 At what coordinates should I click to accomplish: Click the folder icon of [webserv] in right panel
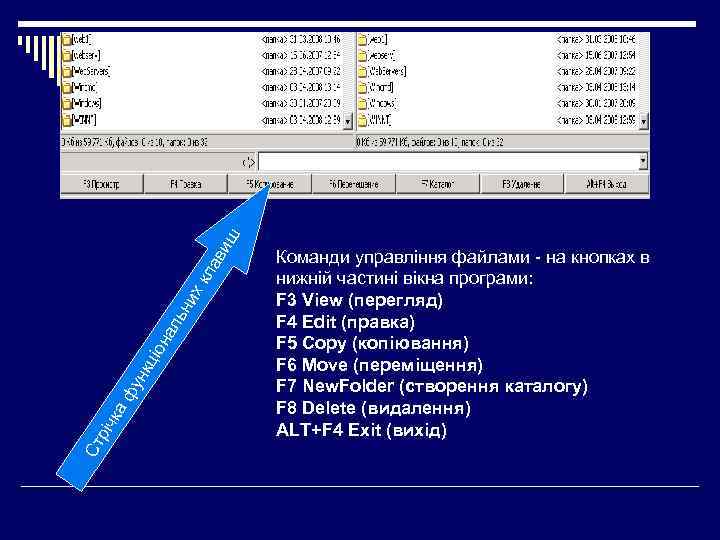(363, 56)
